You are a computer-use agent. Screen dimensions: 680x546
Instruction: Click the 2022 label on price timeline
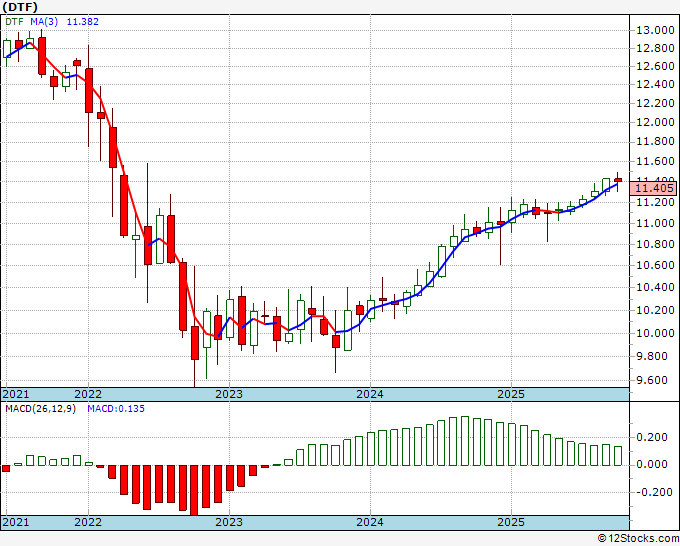pyautogui.click(x=88, y=394)
